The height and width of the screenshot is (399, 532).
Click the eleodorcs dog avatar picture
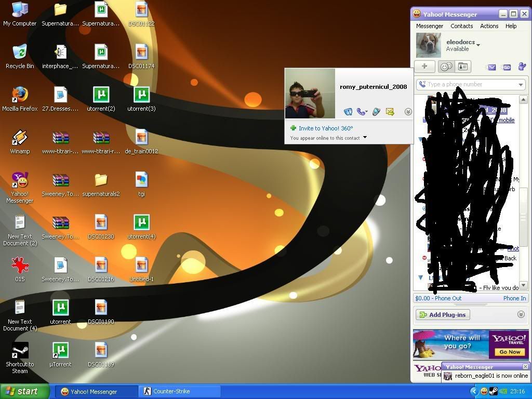click(x=429, y=45)
